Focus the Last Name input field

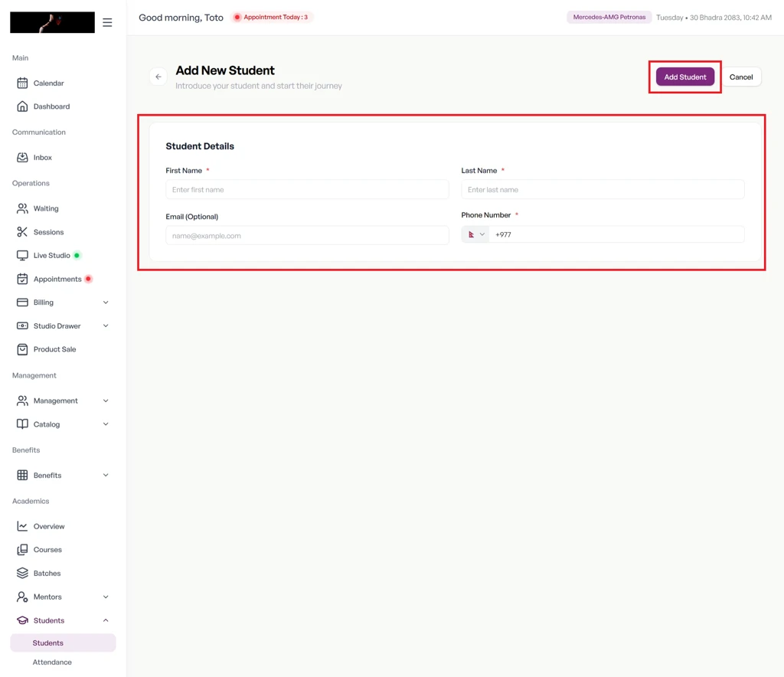click(x=603, y=189)
